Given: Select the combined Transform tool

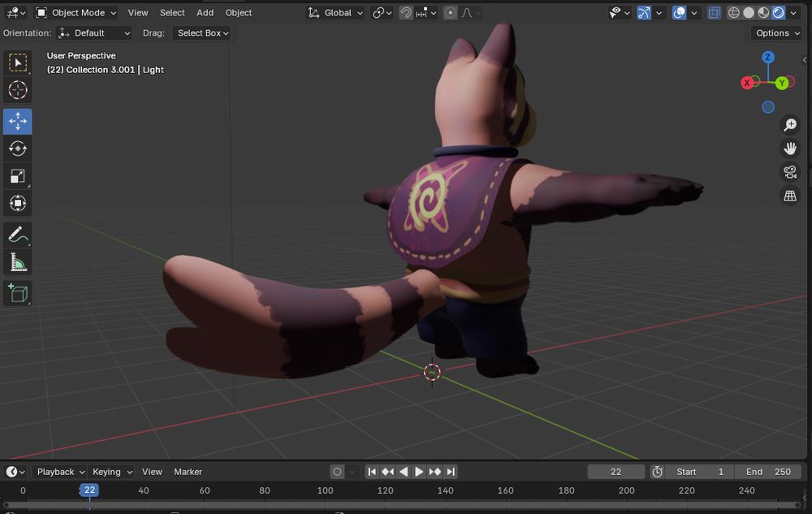Looking at the screenshot, I should click(18, 203).
